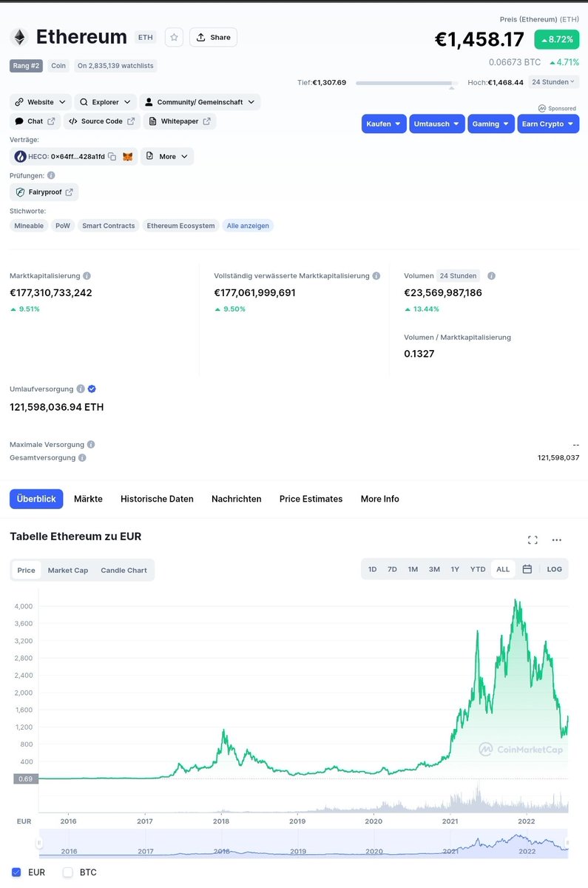Click On 2,835,139 watchlists label
The image size is (588, 888).
tap(115, 66)
